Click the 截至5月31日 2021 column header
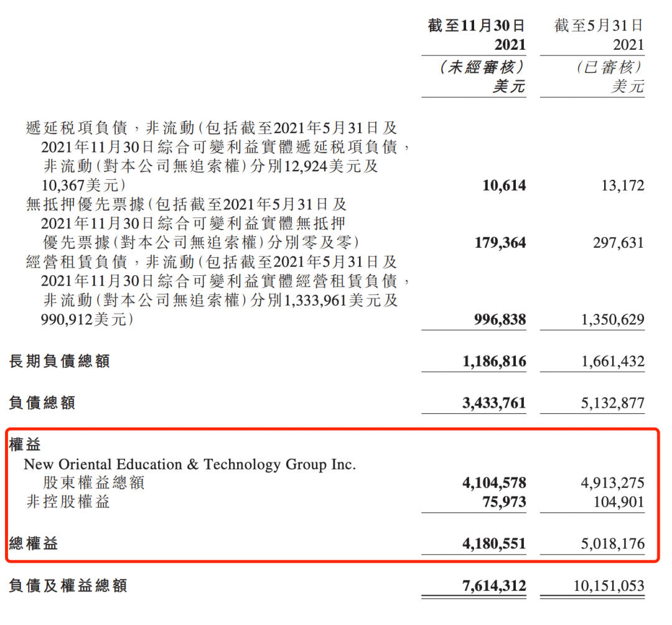The image size is (672, 625). (599, 35)
